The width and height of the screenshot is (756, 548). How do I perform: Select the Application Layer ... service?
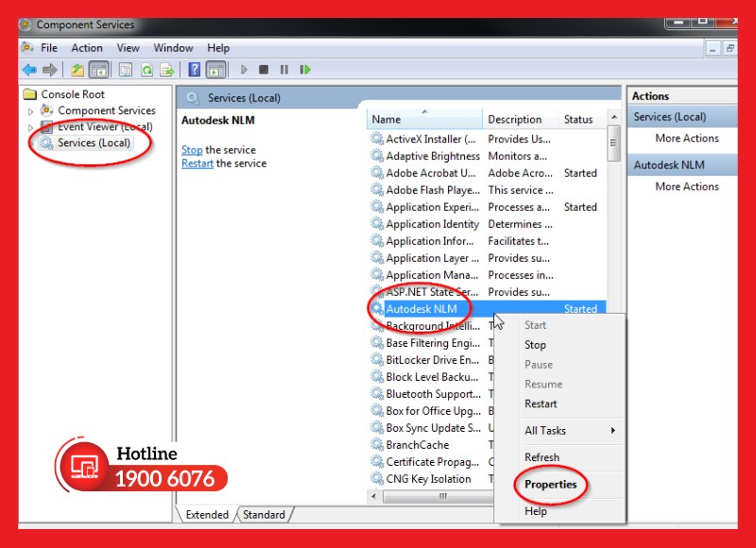coord(433,258)
